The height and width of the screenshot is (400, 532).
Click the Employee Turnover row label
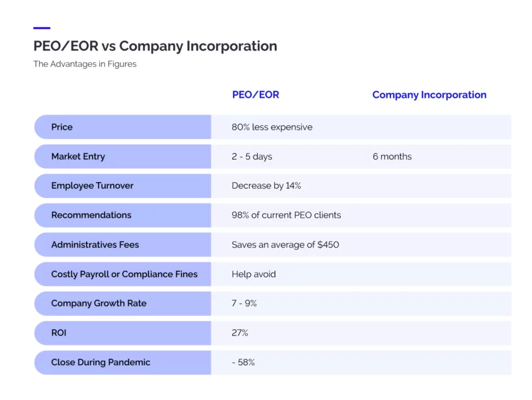tap(92, 186)
